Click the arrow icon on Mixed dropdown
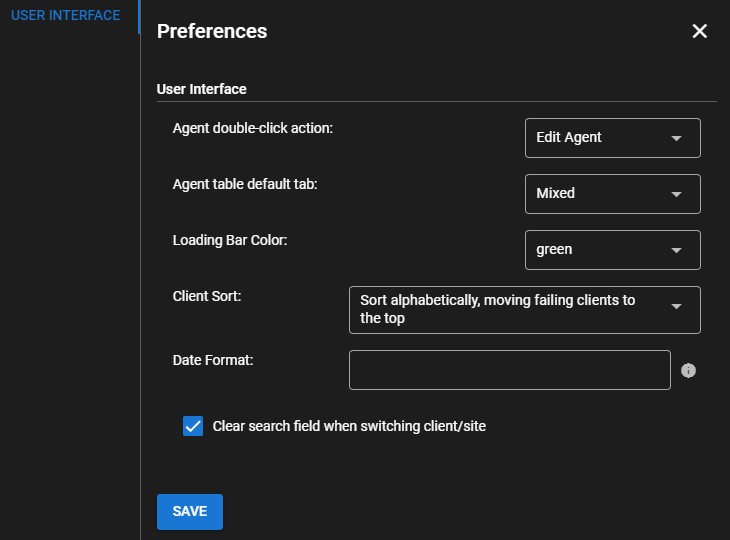The width and height of the screenshot is (730, 540). pyautogui.click(x=676, y=194)
